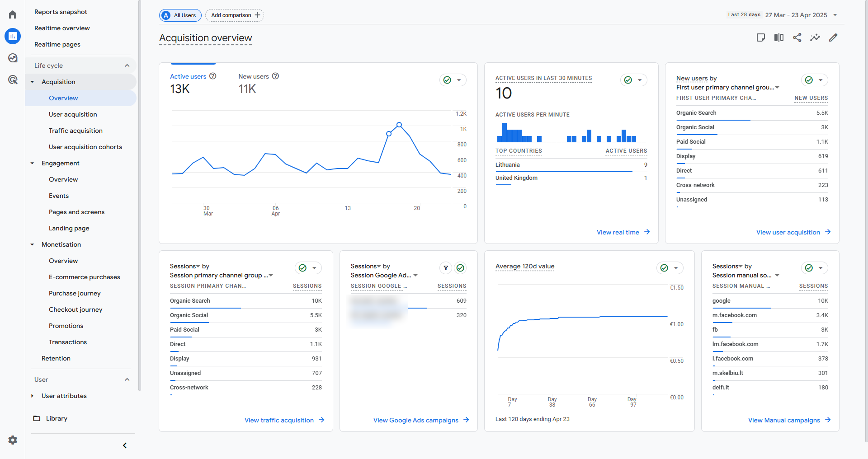
Task: Click the Share this report icon
Action: 797,37
